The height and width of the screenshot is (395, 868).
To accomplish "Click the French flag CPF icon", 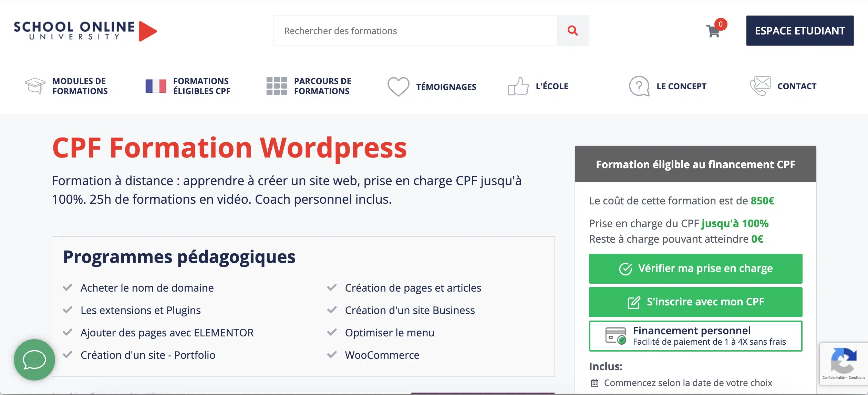I will pos(156,86).
